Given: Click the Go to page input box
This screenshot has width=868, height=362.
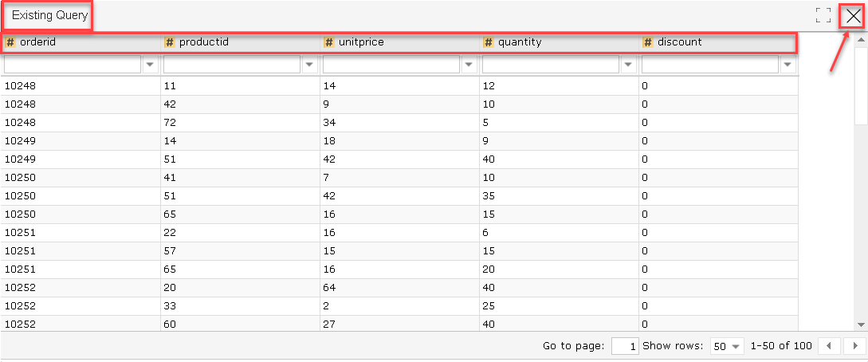Looking at the screenshot, I should click(626, 347).
